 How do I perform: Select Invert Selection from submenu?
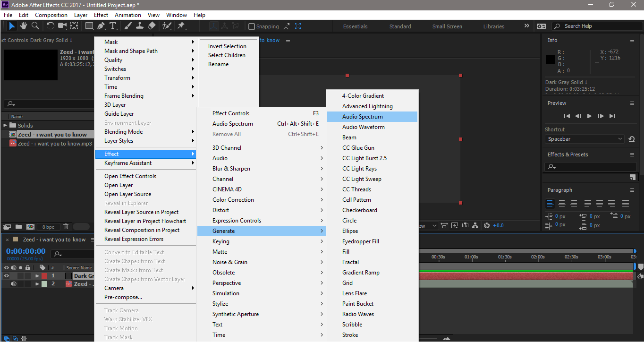[227, 46]
